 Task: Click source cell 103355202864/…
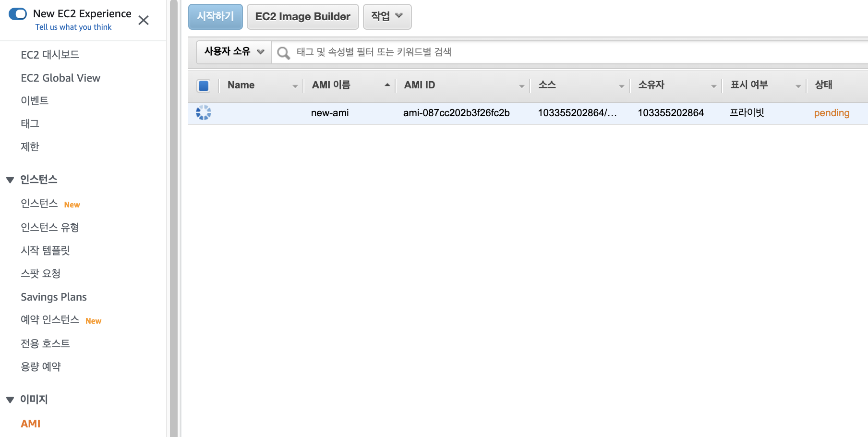(x=577, y=113)
